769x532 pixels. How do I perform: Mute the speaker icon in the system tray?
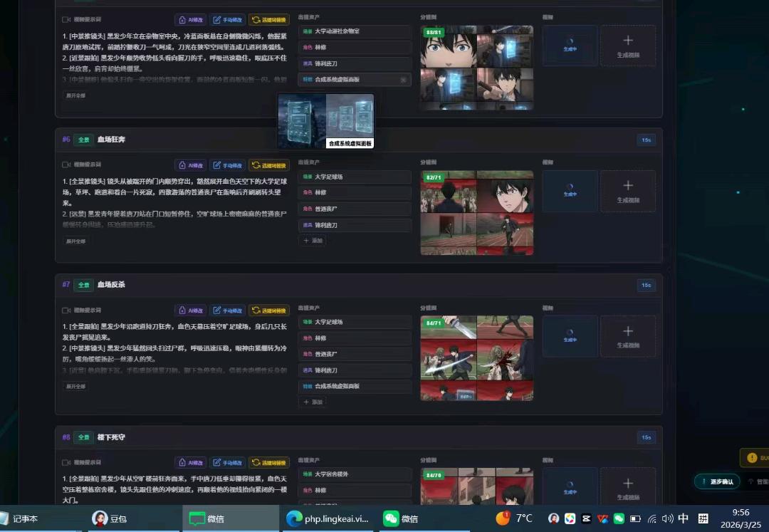pos(666,518)
